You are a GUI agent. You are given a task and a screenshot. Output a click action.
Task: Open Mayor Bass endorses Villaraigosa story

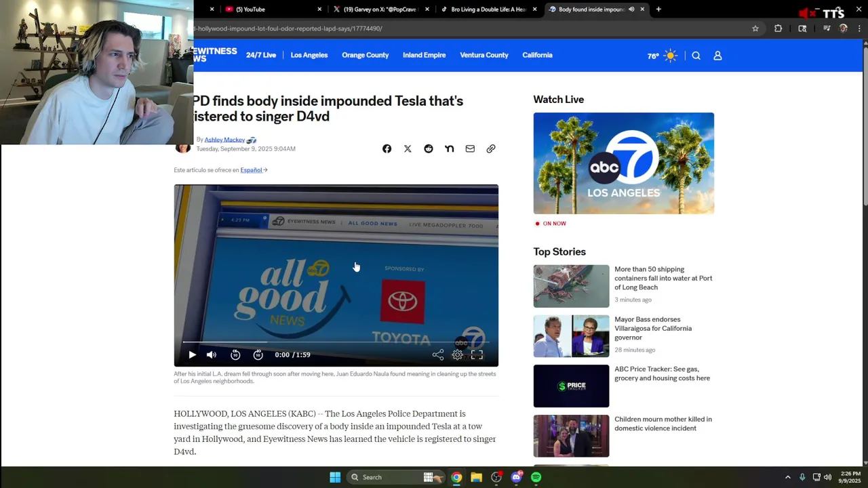pos(653,328)
